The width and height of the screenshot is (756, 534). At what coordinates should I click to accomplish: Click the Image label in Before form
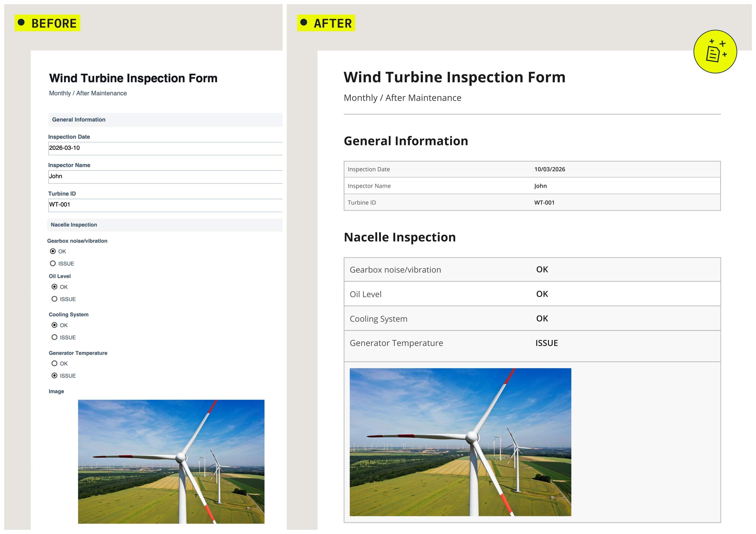click(56, 392)
